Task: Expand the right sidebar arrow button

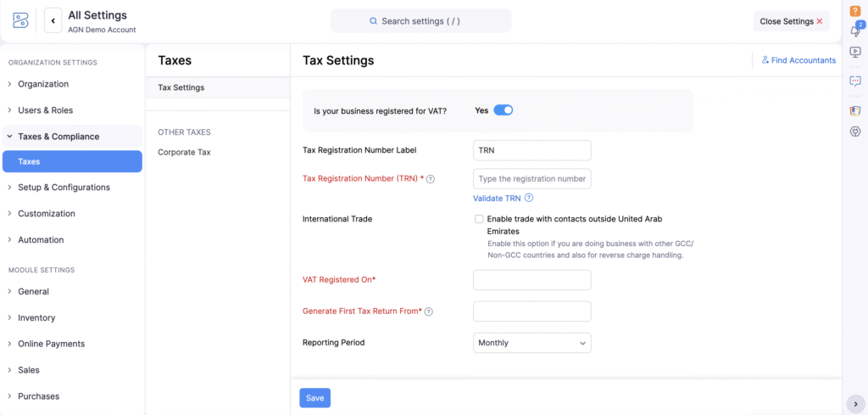Action: [x=856, y=404]
